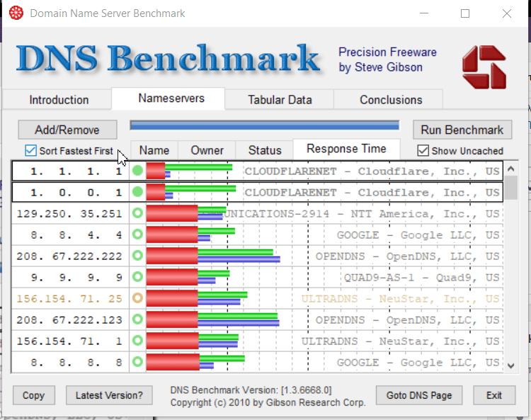
Task: Click the status ring for 129.250.35.251
Action: tap(137, 213)
